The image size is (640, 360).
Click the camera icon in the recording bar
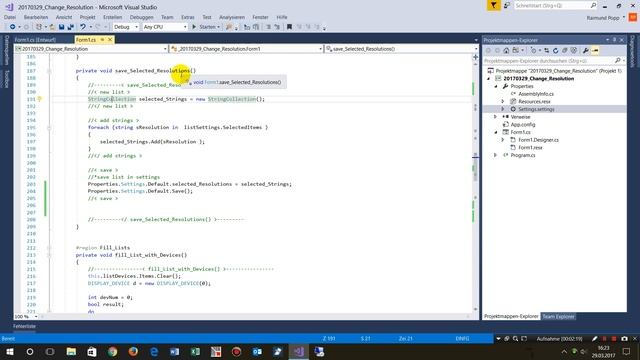[x=624, y=339]
